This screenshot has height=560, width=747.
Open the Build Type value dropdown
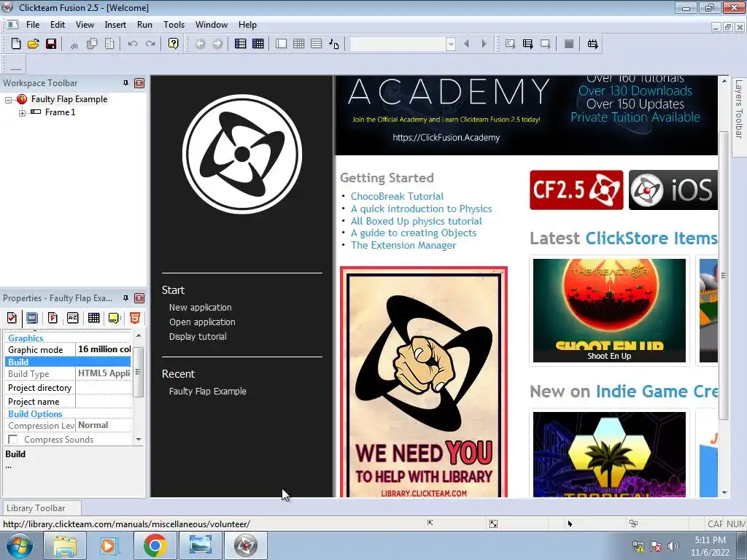104,373
